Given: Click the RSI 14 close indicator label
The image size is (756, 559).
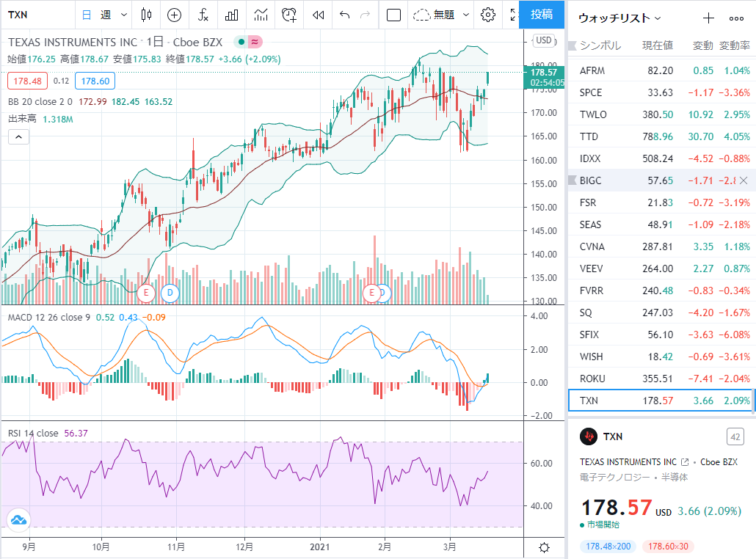Looking at the screenshot, I should [33, 433].
